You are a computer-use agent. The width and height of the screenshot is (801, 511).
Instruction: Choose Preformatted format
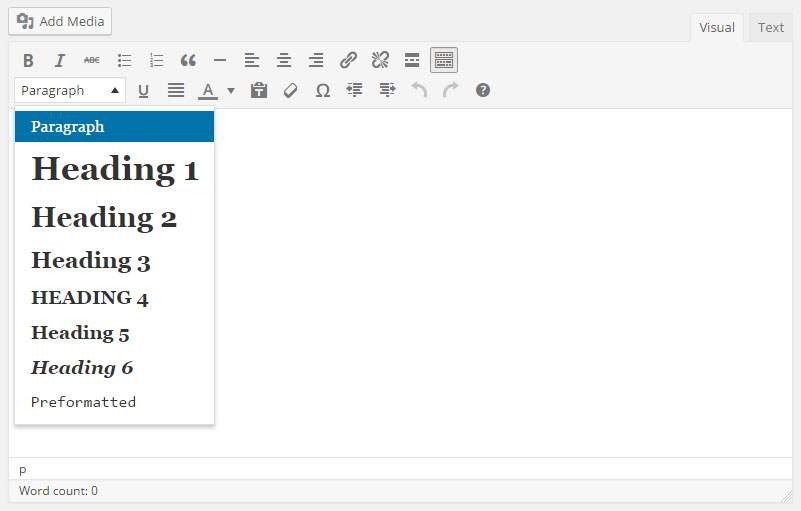[114, 402]
